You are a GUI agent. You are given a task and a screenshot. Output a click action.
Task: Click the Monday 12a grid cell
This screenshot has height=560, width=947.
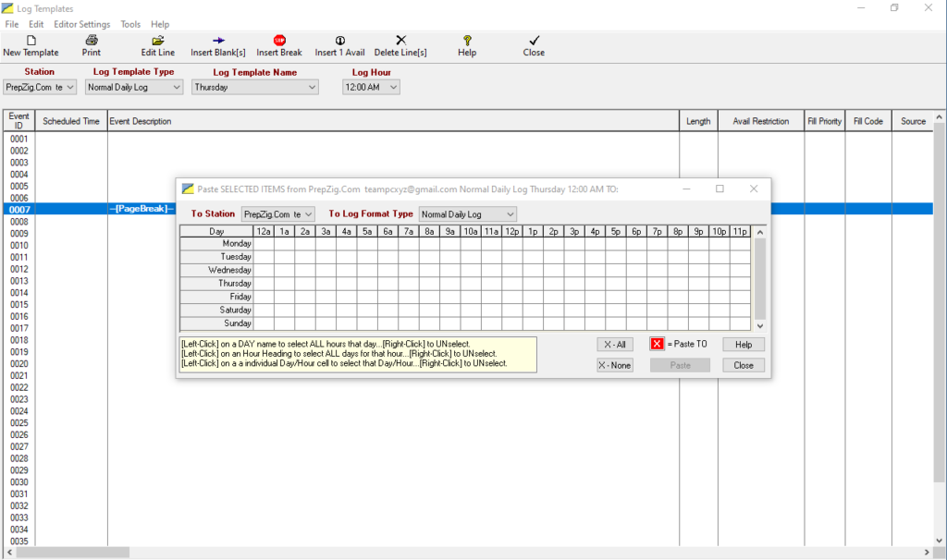point(264,243)
